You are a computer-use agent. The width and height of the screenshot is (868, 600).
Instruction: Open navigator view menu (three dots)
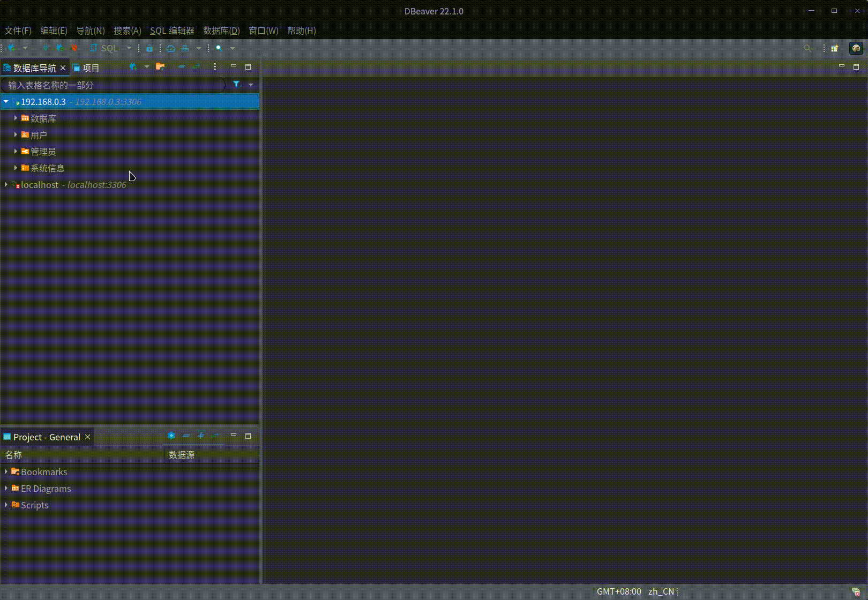(x=215, y=67)
